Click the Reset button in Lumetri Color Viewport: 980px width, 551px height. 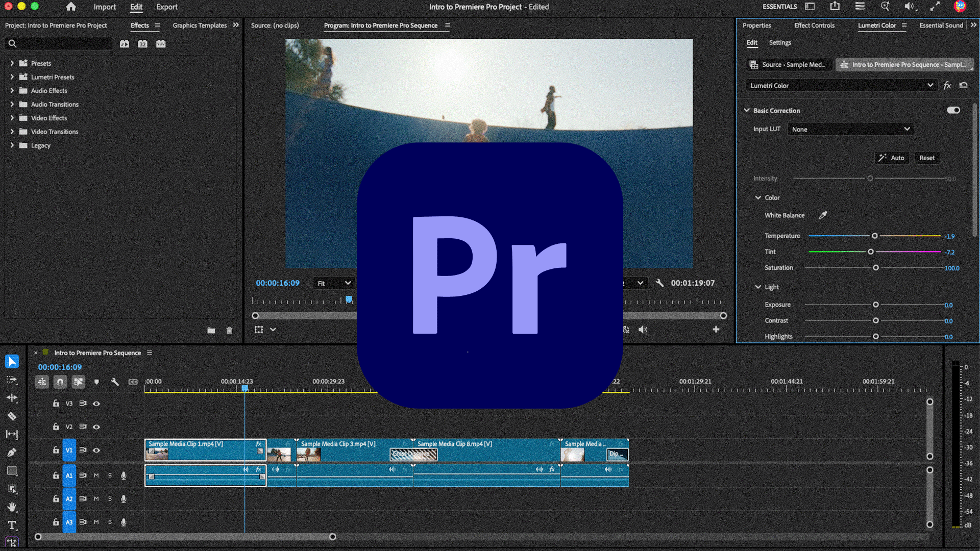coord(927,158)
